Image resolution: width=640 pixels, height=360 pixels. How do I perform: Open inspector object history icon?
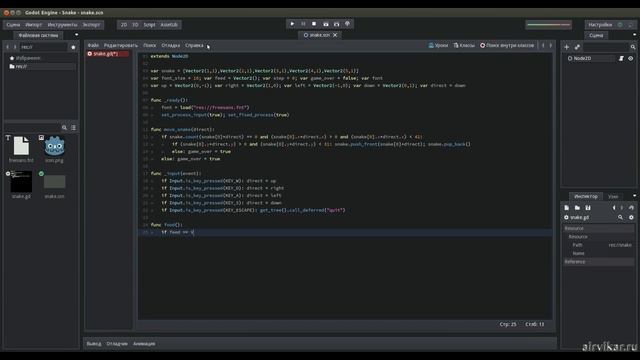click(x=631, y=208)
